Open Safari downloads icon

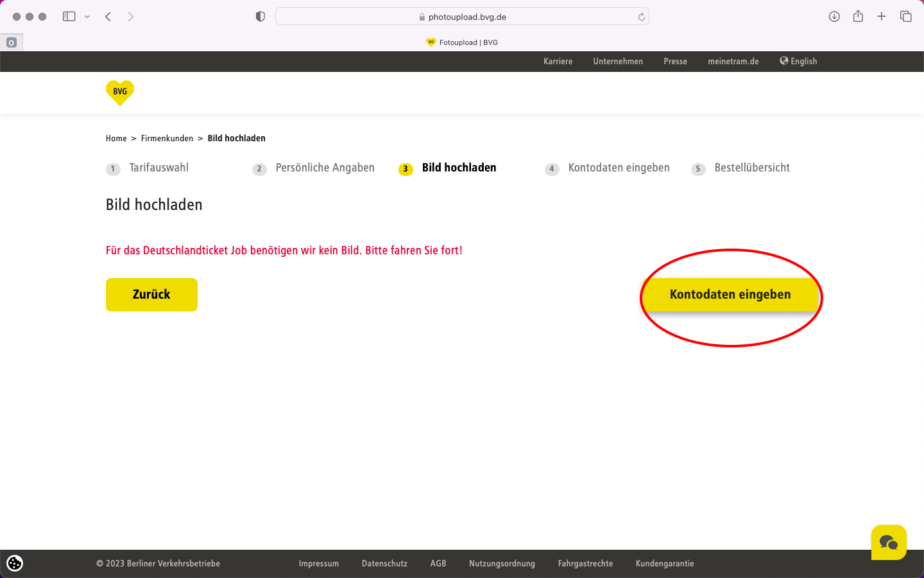834,17
